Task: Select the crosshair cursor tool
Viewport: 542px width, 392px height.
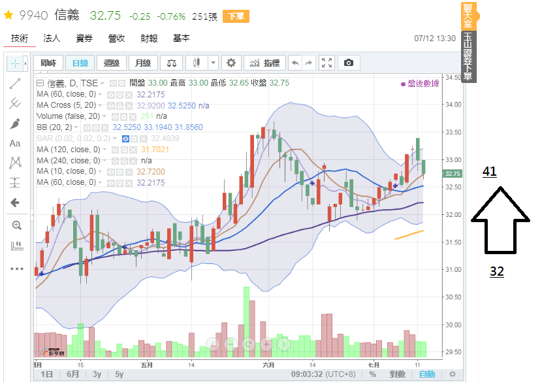Action: point(15,63)
